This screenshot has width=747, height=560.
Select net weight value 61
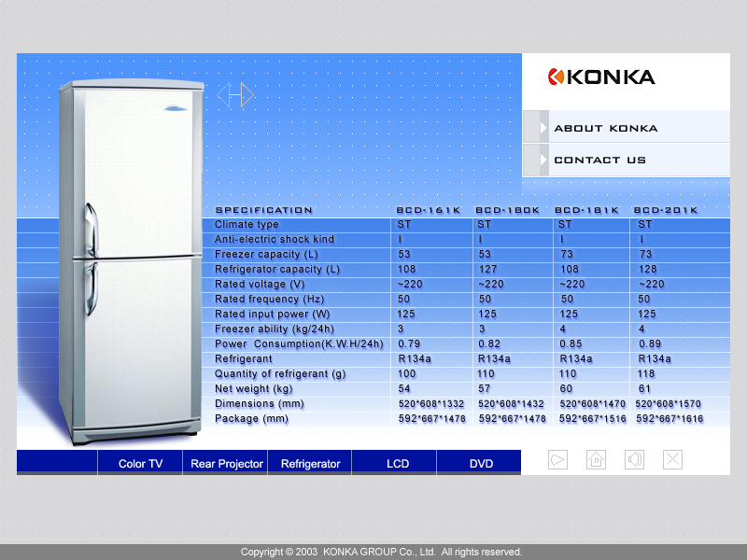point(644,388)
